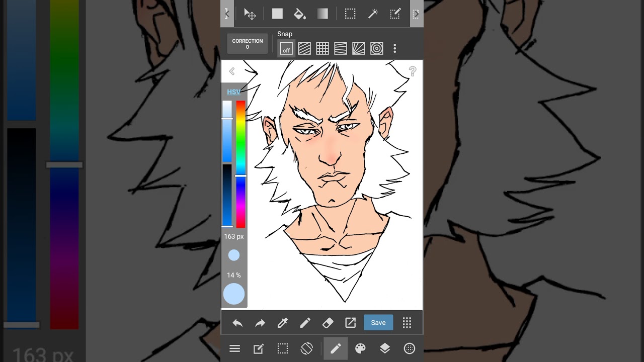
Task: Click the rainbow hue slider
Action: [x=241, y=164]
